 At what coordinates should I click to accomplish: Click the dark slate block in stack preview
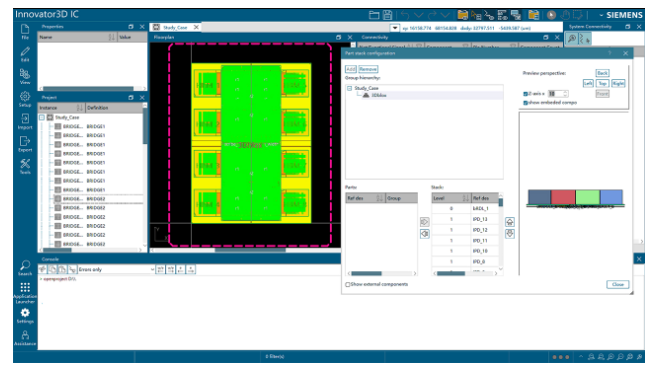[539, 197]
